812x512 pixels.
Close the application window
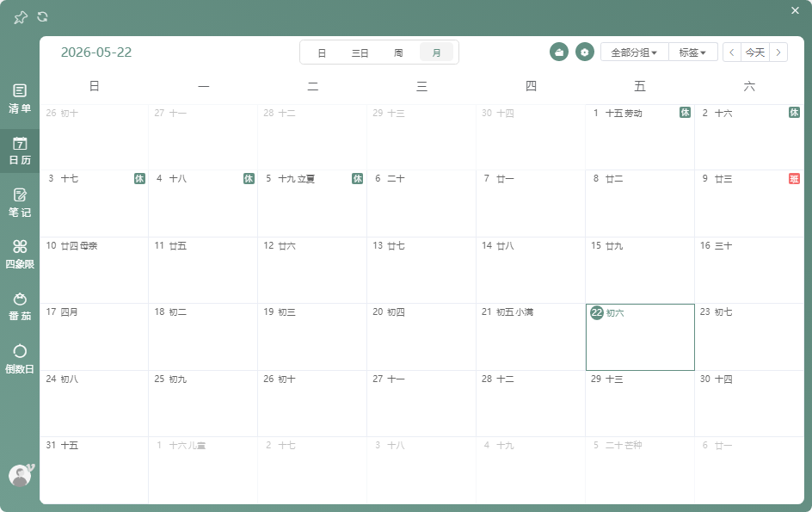coord(795,10)
